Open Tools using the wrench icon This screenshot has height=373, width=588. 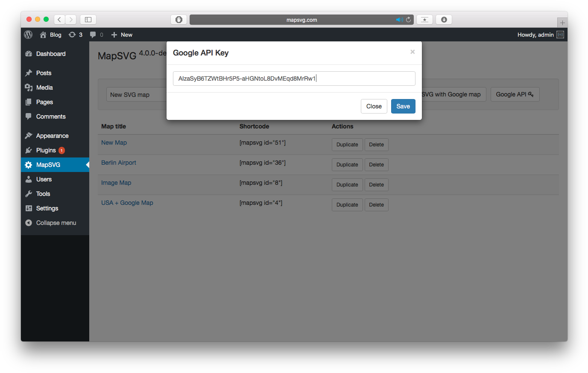(x=28, y=194)
